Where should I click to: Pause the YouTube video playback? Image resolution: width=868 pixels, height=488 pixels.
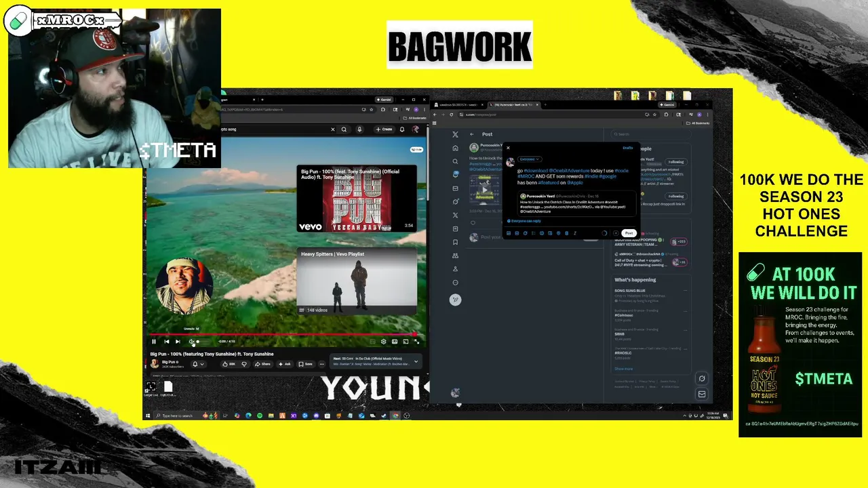coord(154,342)
